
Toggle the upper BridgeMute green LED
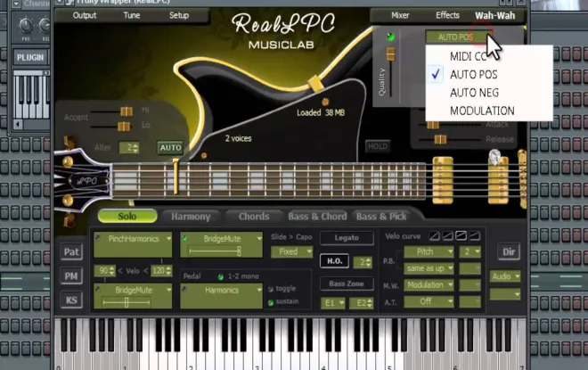tap(184, 238)
